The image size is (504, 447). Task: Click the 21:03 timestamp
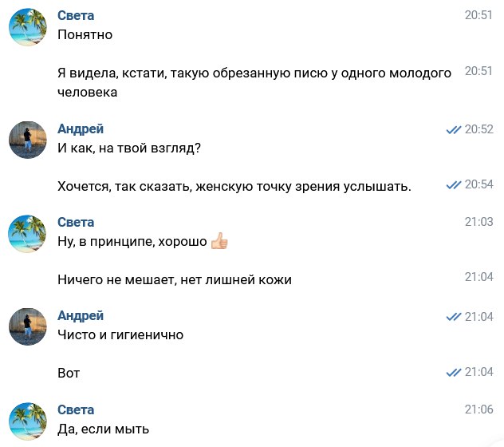click(x=479, y=222)
